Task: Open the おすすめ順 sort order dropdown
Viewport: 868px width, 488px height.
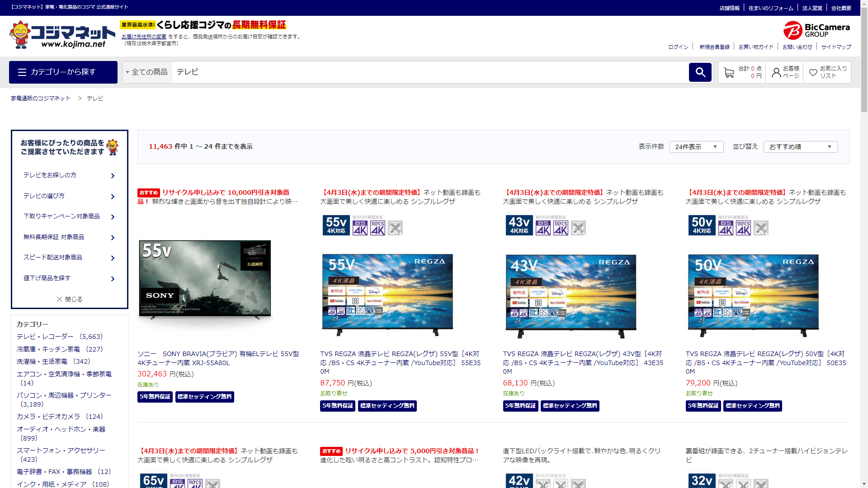Action: (x=800, y=147)
